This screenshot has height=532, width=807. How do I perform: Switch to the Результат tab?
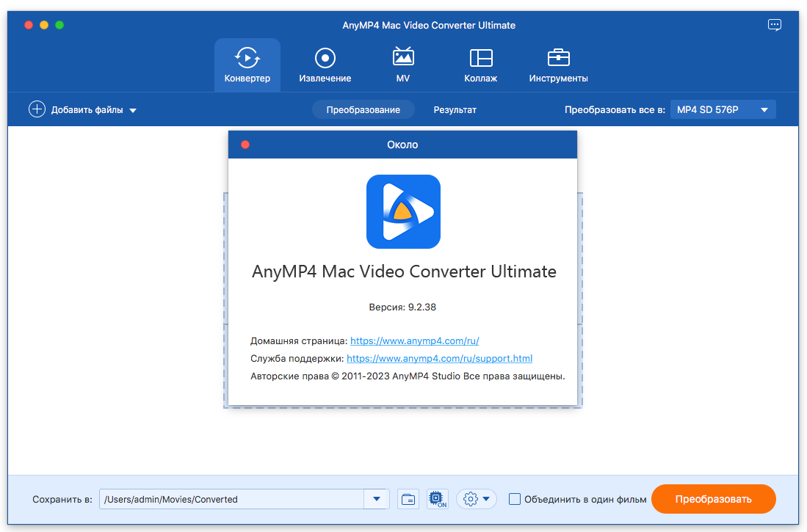tap(455, 109)
